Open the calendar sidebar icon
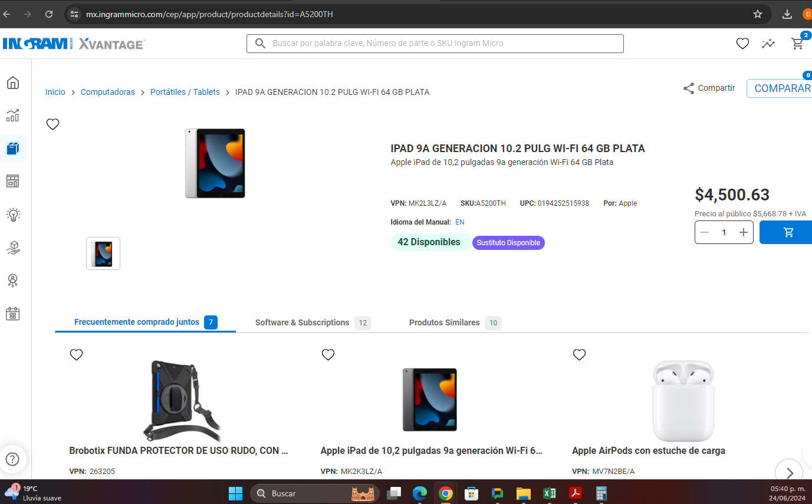812x504 pixels. (x=13, y=314)
